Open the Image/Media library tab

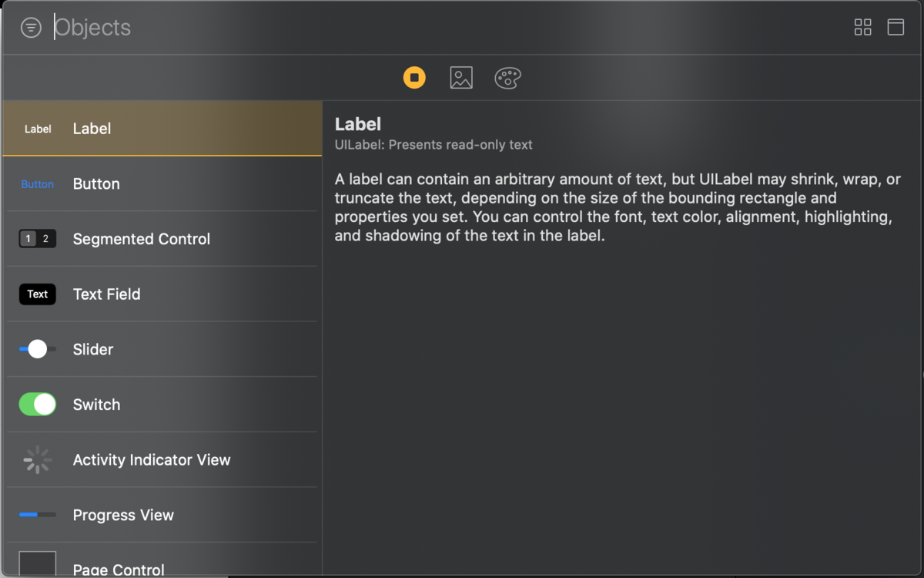coord(461,78)
